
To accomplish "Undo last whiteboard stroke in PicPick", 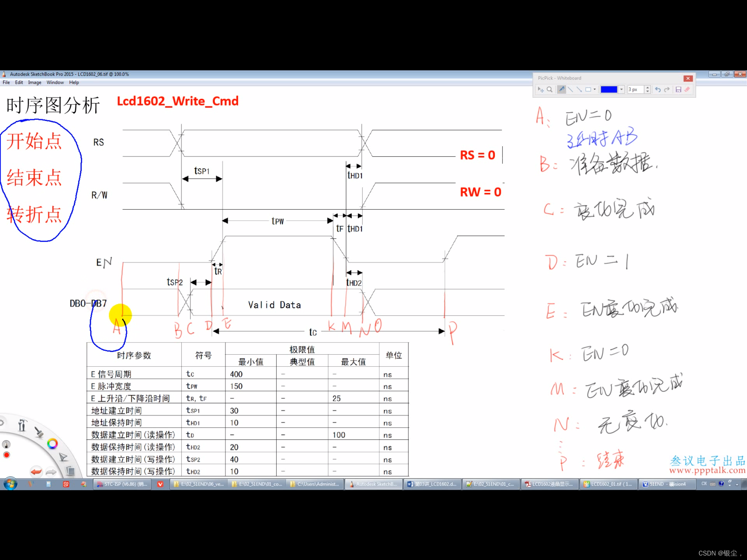I will [x=658, y=90].
